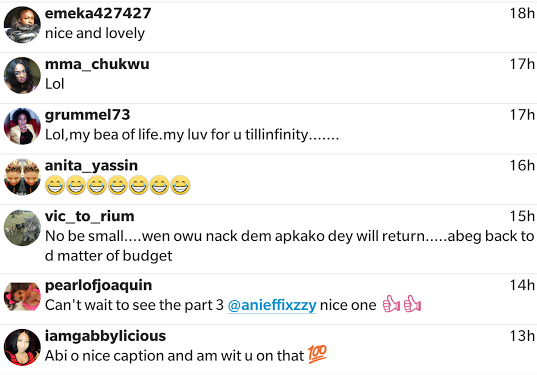537x375 pixels.
Task: Open mma_chukwu's avatar
Action: tap(22, 75)
